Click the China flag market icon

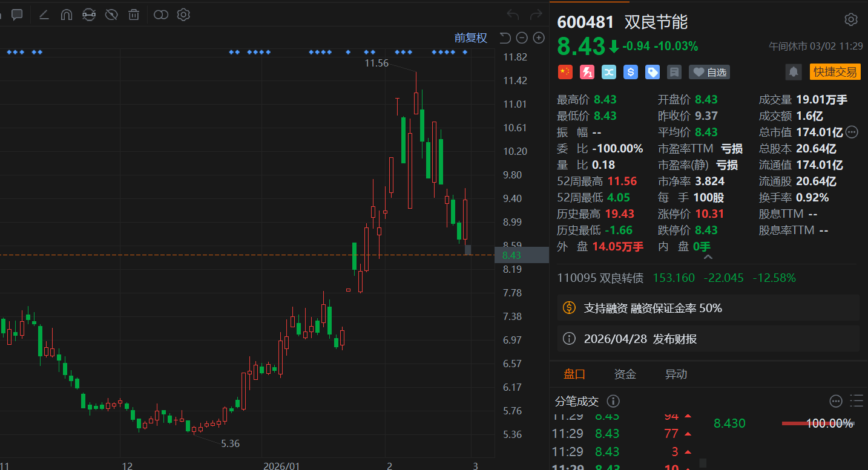(x=565, y=72)
